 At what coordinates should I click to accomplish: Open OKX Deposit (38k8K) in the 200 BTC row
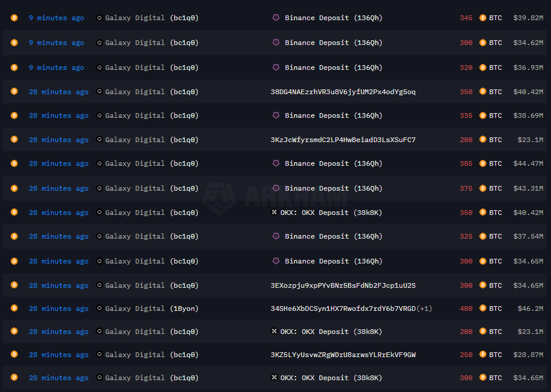[x=331, y=332]
